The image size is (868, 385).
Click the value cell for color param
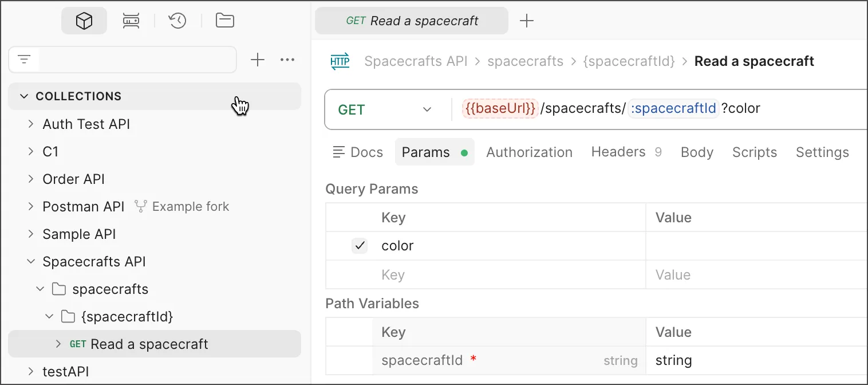pyautogui.click(x=756, y=246)
